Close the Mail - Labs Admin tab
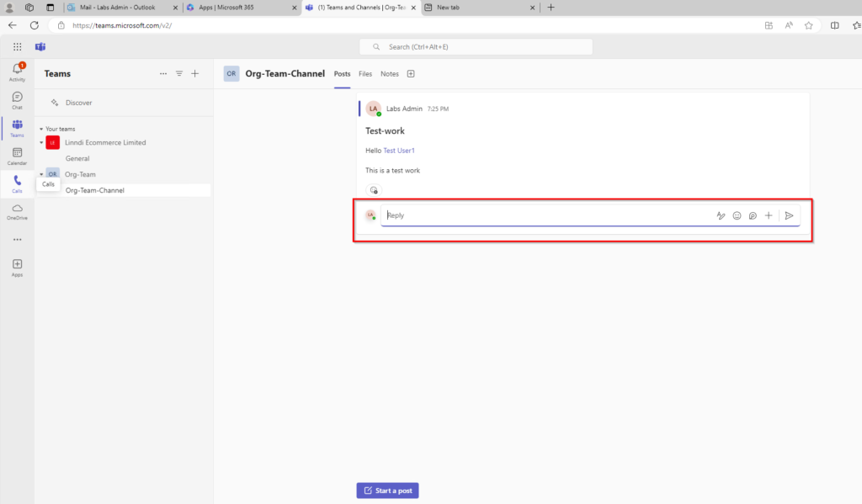Viewport: 862px width, 504px height. pos(175,8)
